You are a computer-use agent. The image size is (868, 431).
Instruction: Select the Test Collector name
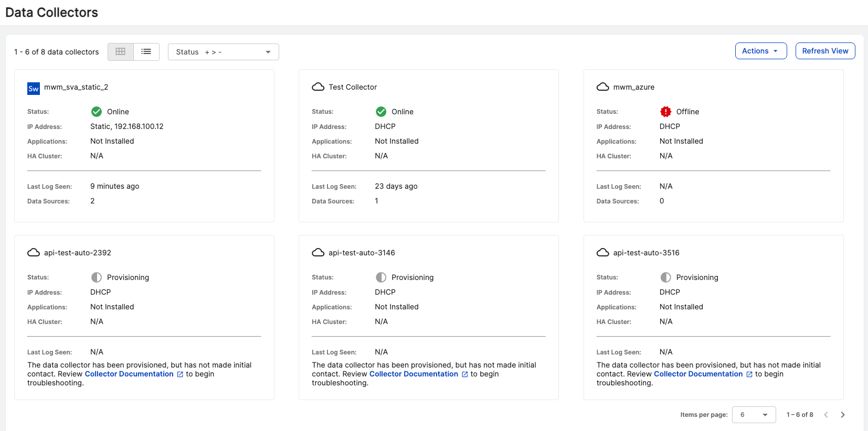(353, 87)
